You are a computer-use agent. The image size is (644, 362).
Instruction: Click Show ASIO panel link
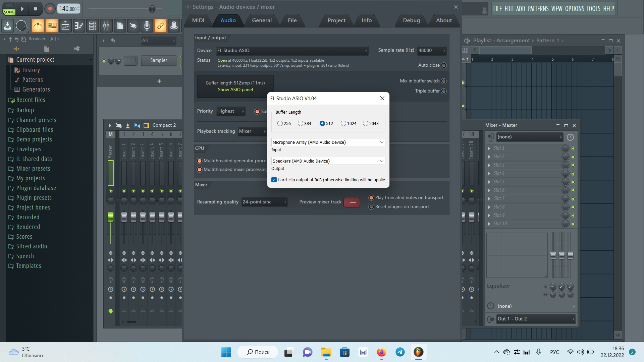(x=235, y=89)
